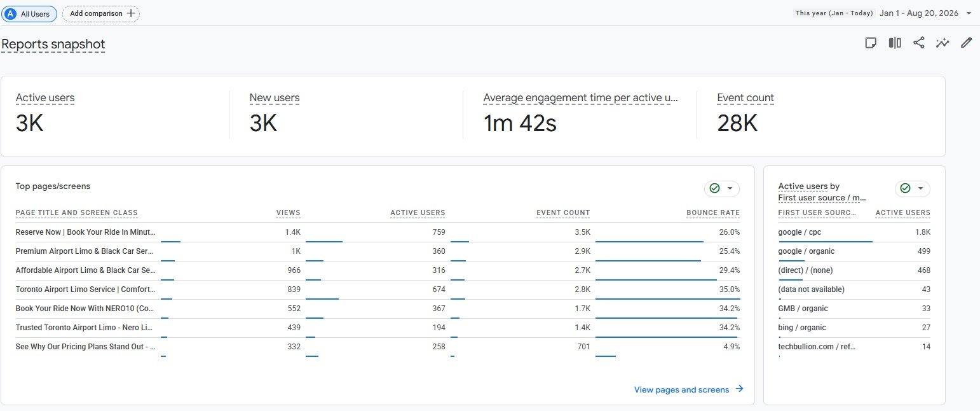Click the Event Count column header
The height and width of the screenshot is (411, 980).
[x=564, y=213]
